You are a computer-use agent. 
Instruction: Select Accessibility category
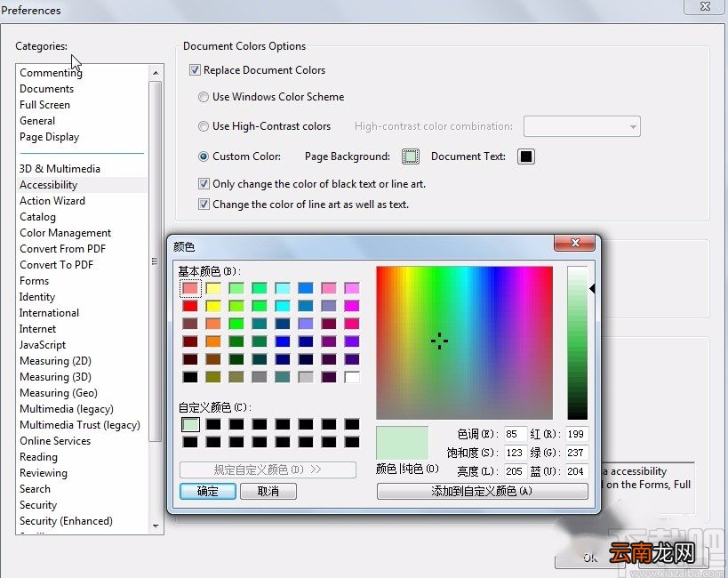[x=48, y=185]
